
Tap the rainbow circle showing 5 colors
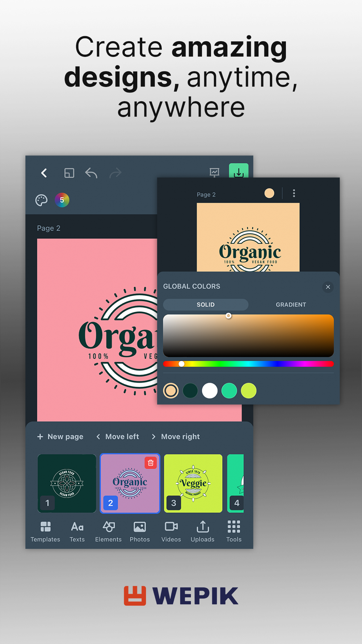62,200
